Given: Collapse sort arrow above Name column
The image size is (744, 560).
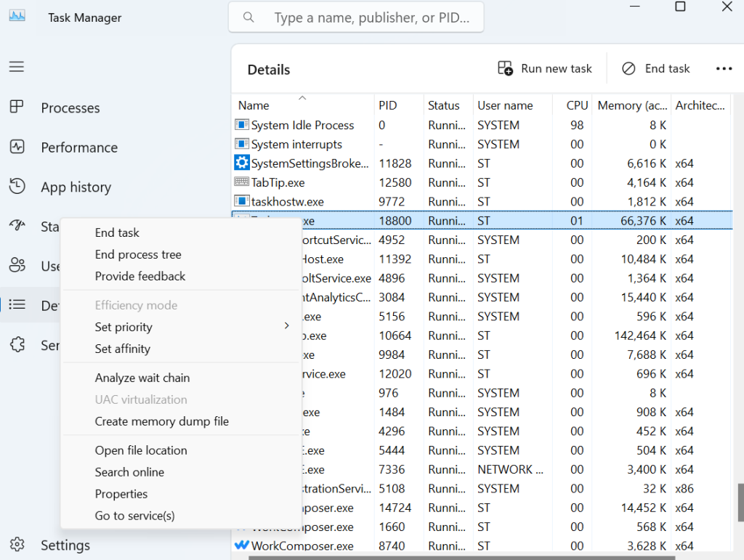Looking at the screenshot, I should (302, 97).
